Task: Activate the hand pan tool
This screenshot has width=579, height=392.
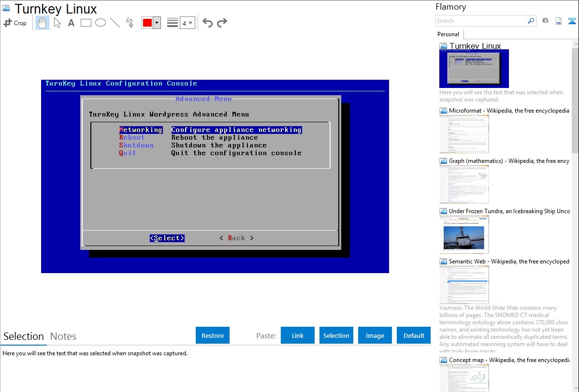Action: [x=42, y=23]
